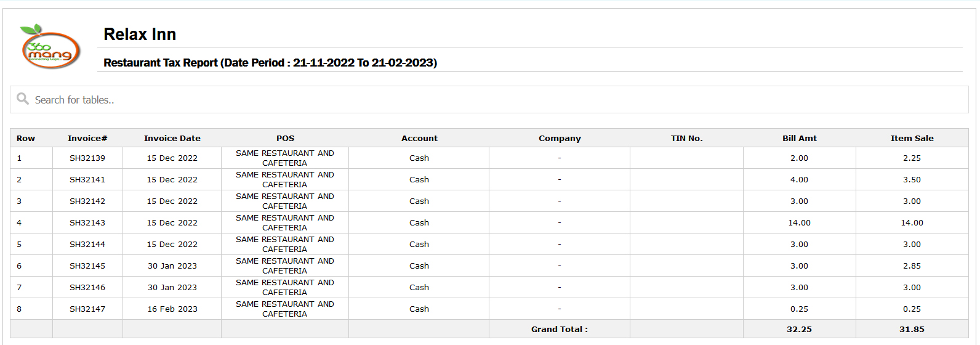Click the 32.25 grand total amount
This screenshot has width=980, height=345.
799,330
